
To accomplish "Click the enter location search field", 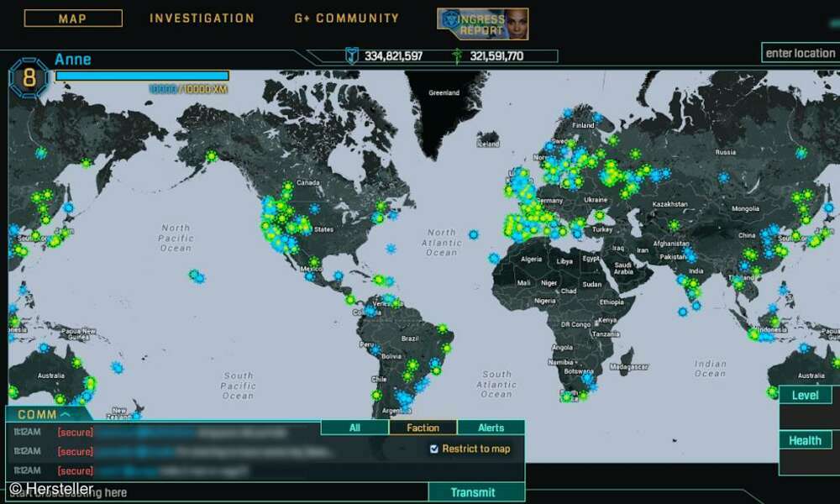I will coord(802,52).
